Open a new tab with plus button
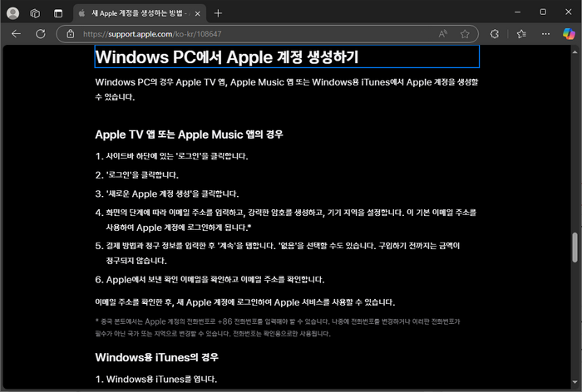 pos(218,13)
